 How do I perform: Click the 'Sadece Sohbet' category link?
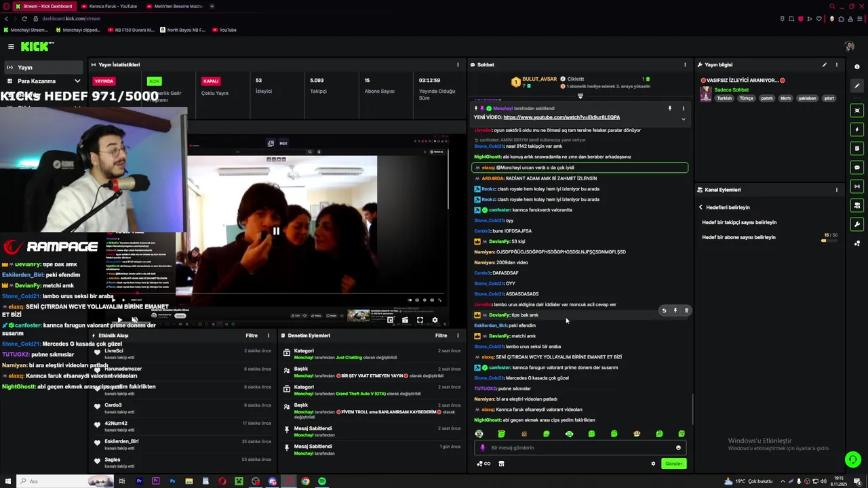point(732,90)
